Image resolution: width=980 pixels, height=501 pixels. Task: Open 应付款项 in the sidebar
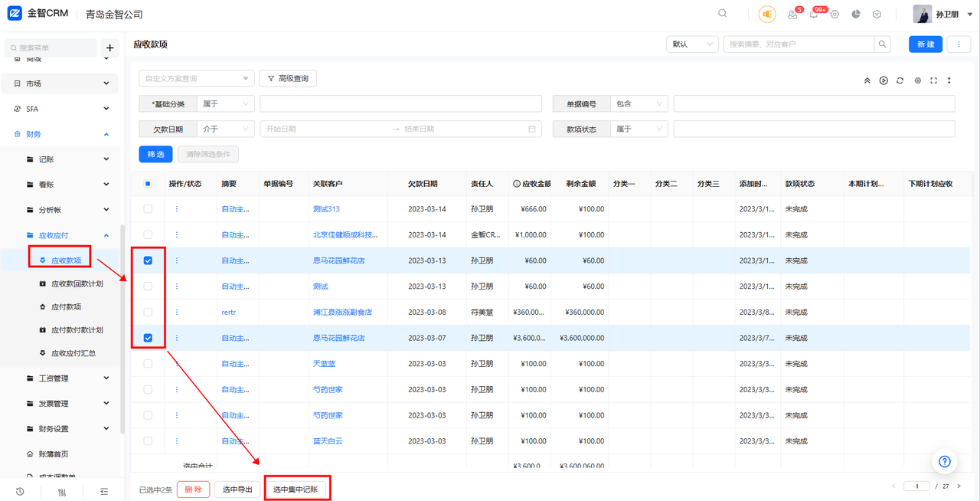click(x=66, y=306)
